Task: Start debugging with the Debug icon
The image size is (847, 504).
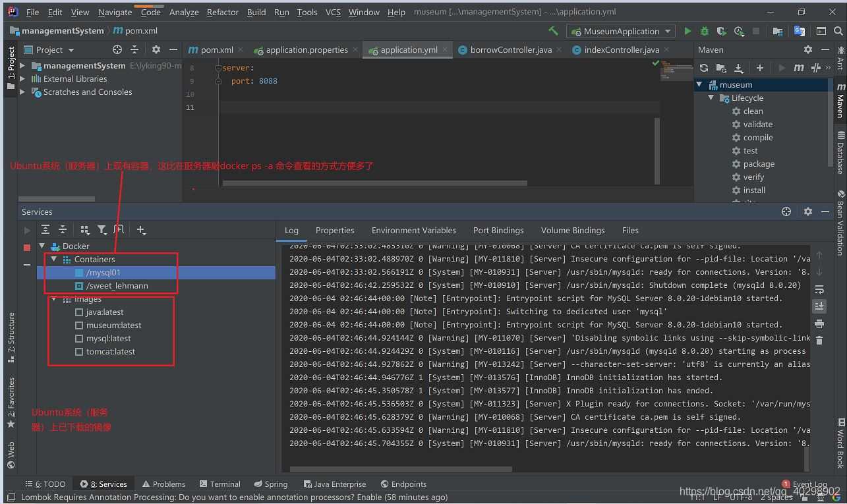Action: pos(704,30)
